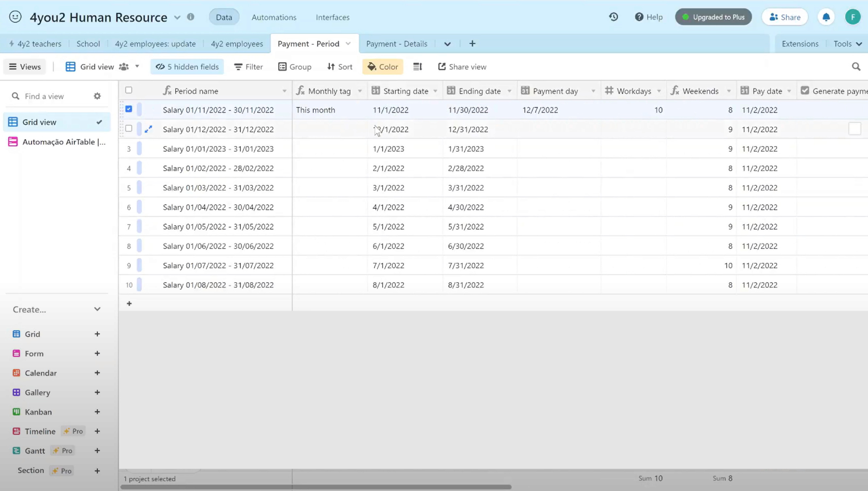This screenshot has height=491, width=868.
Task: Open 5 hidden fields menu
Action: coord(187,67)
